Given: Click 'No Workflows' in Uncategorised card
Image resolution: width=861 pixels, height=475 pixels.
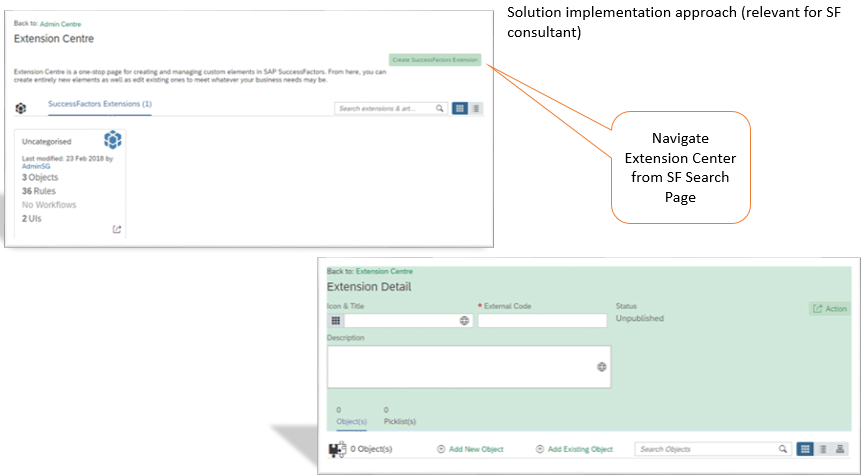Looking at the screenshot, I should pos(49,205).
